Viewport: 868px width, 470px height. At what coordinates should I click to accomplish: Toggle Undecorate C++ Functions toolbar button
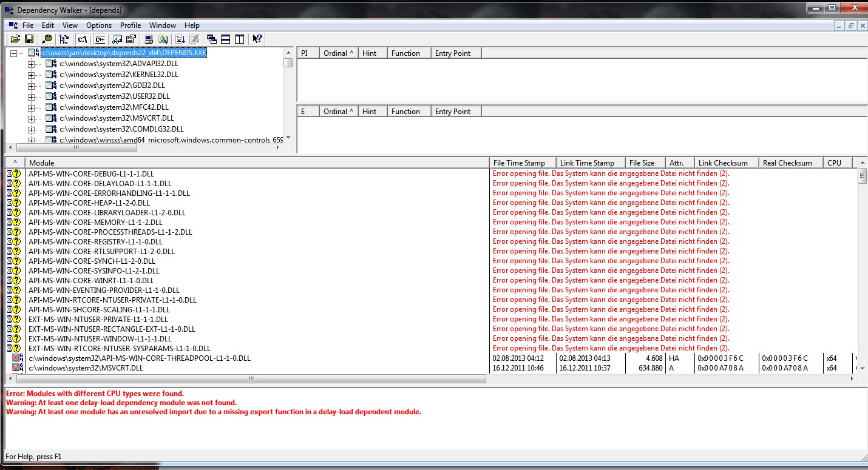(100, 39)
